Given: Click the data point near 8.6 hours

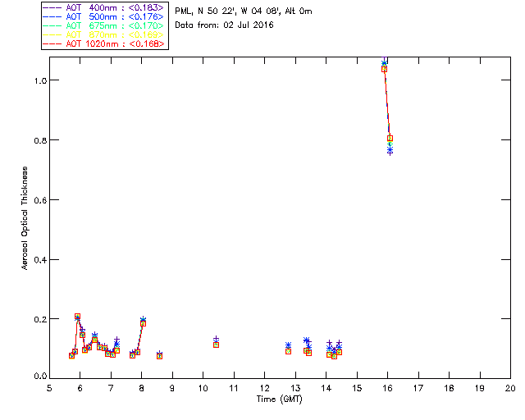Looking at the screenshot, I should click(x=160, y=356).
